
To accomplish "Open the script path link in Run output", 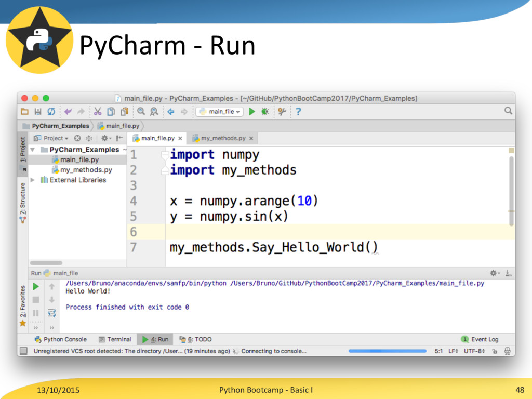I will point(357,283).
